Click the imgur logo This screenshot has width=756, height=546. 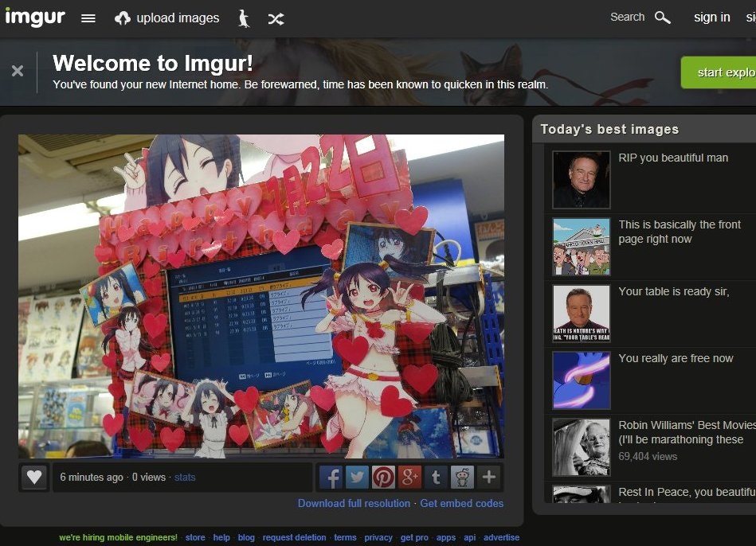click(35, 18)
